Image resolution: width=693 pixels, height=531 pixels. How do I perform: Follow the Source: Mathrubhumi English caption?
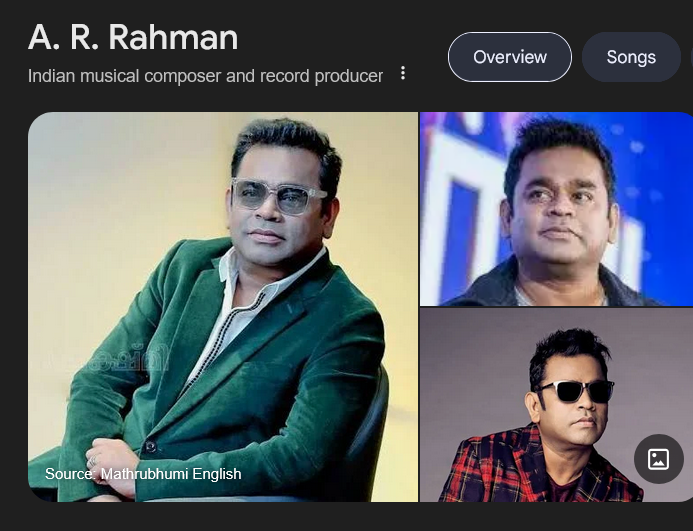pos(143,474)
